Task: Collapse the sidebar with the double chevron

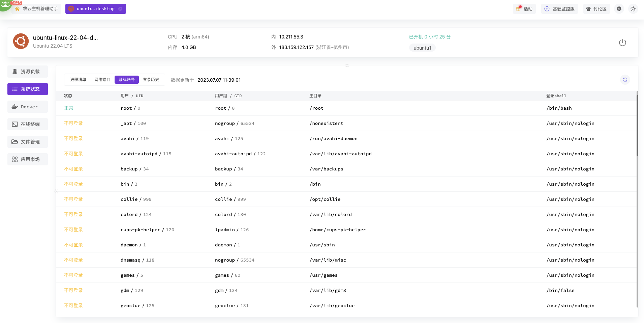Action: tap(56, 191)
